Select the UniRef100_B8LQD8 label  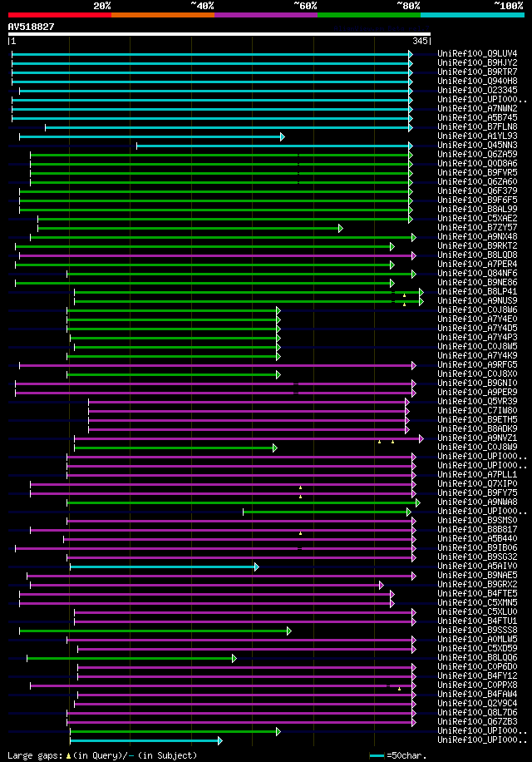click(477, 255)
